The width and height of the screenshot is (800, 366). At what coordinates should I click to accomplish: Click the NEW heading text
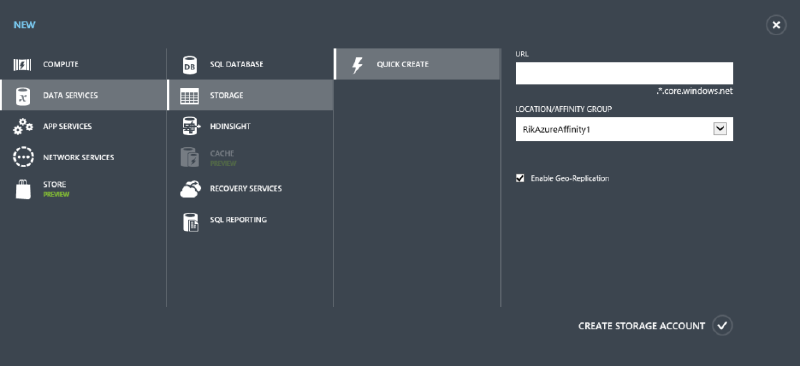point(24,25)
